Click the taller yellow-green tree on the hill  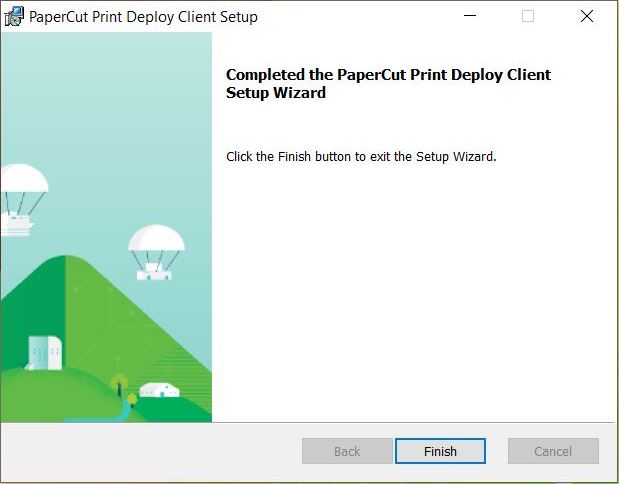click(x=119, y=384)
